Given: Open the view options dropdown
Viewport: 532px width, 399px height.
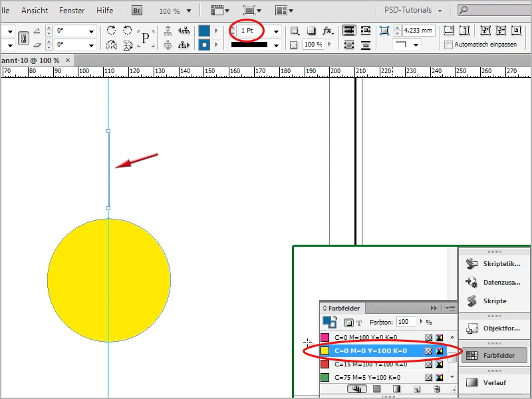Looking at the screenshot, I should tap(220, 11).
